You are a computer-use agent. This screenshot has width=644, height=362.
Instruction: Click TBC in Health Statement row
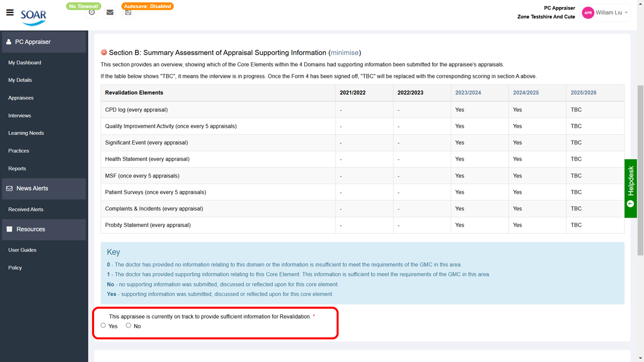(x=576, y=159)
